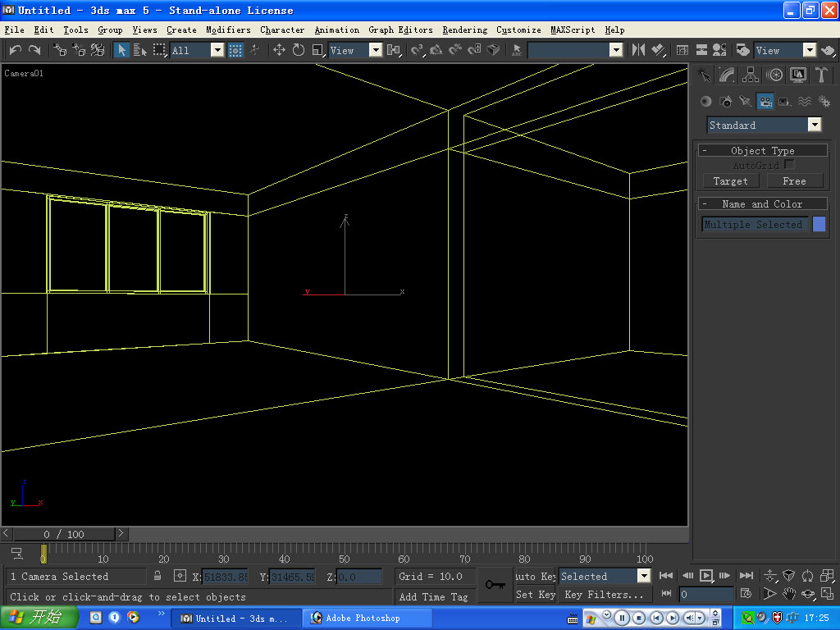
Task: Click the Add Time Tag field
Action: [x=433, y=597]
